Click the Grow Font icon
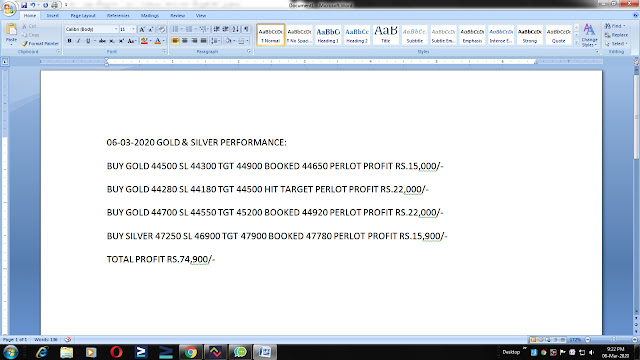This screenshot has width=640, height=360. 142,29
